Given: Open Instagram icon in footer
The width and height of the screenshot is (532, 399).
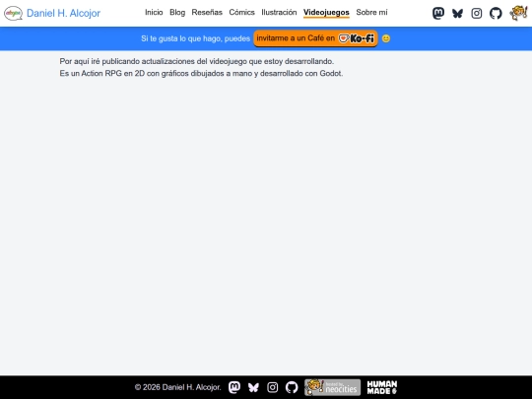Looking at the screenshot, I should click(x=273, y=387).
